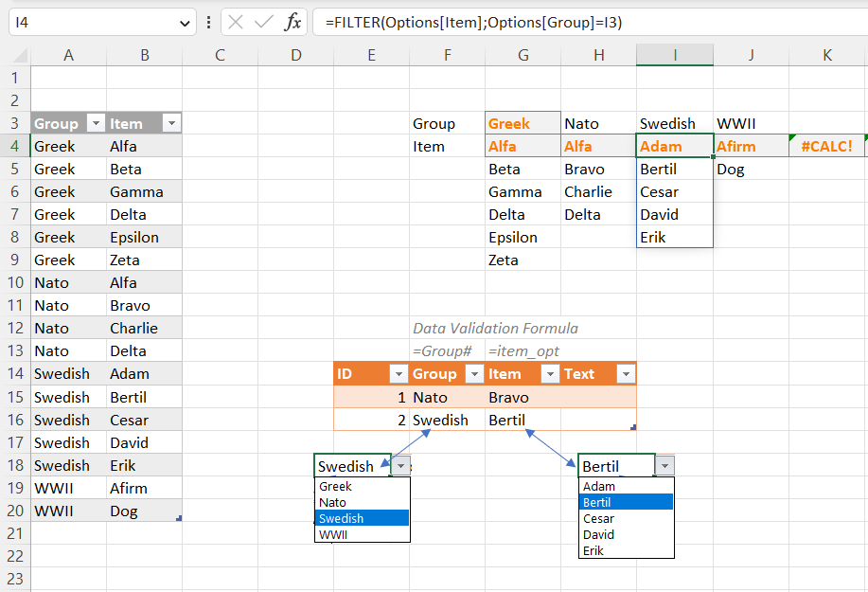Image resolution: width=868 pixels, height=592 pixels.
Task: Click the dropdown arrow beside the Bertil validation box
Action: click(664, 466)
